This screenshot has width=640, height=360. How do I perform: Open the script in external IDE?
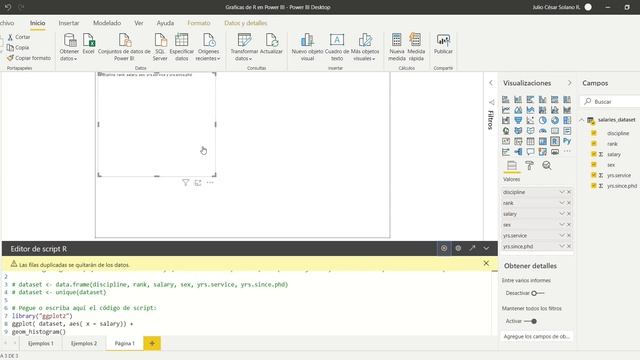(x=472, y=248)
